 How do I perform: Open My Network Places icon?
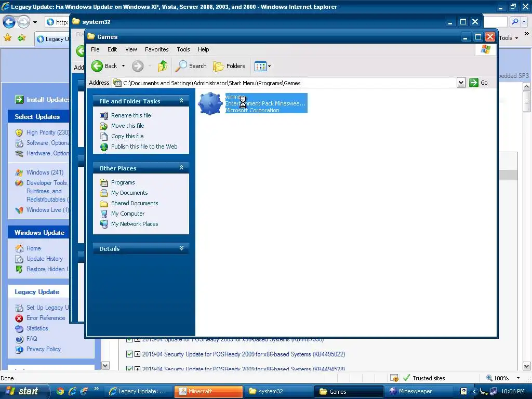(104, 224)
